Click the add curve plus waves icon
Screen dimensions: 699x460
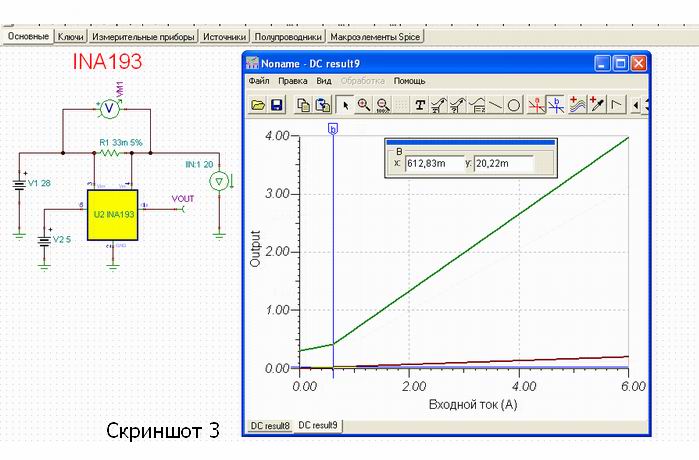(577, 105)
